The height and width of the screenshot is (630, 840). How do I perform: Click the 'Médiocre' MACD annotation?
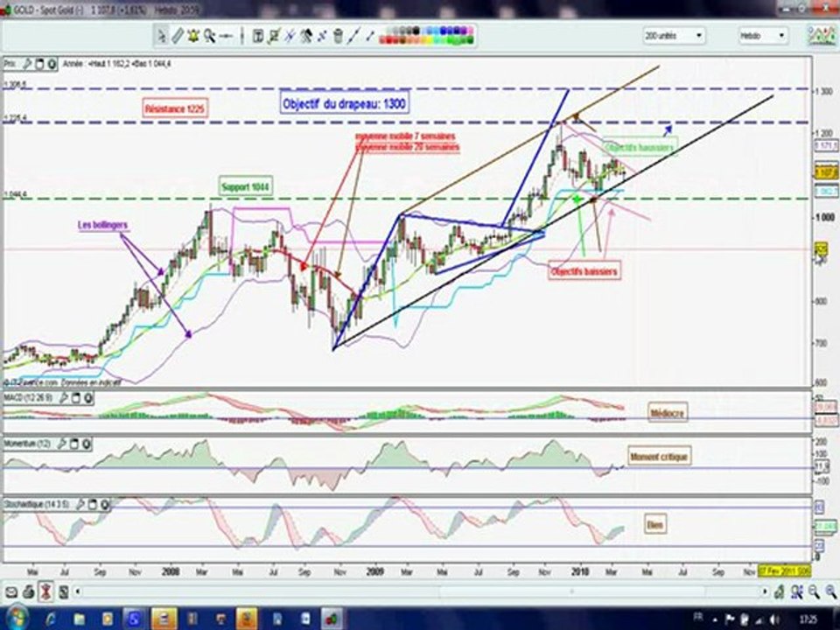coord(667,412)
